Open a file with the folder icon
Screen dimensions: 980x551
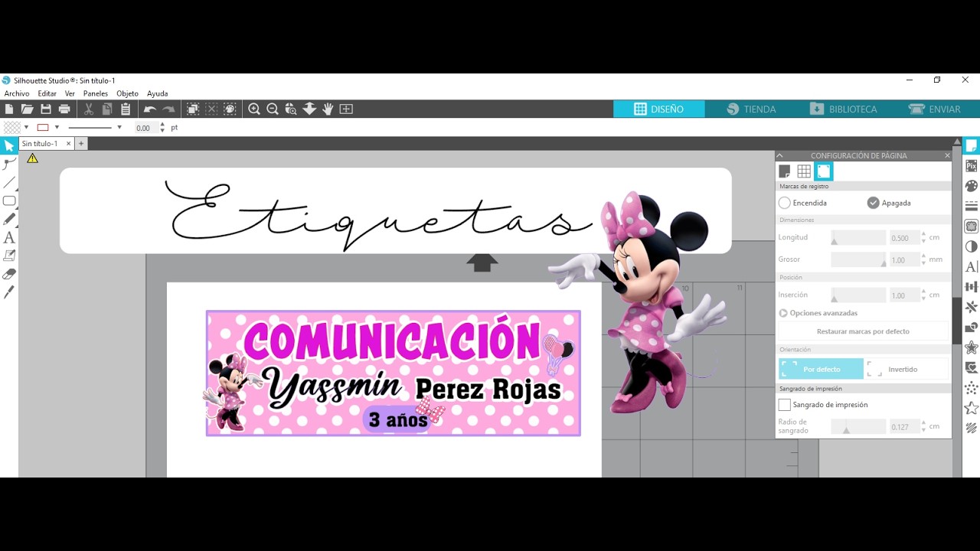(x=27, y=109)
